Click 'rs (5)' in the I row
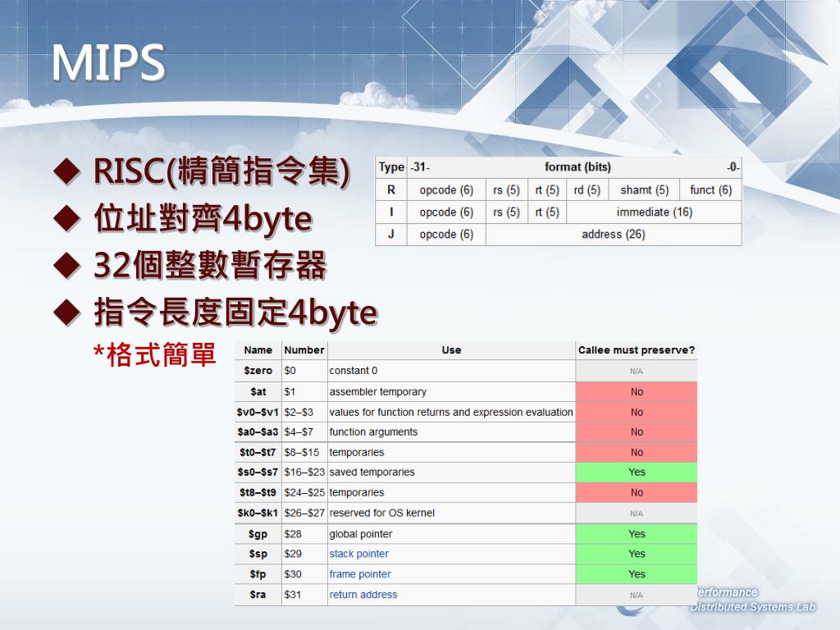Image resolution: width=840 pixels, height=630 pixels. [x=506, y=212]
